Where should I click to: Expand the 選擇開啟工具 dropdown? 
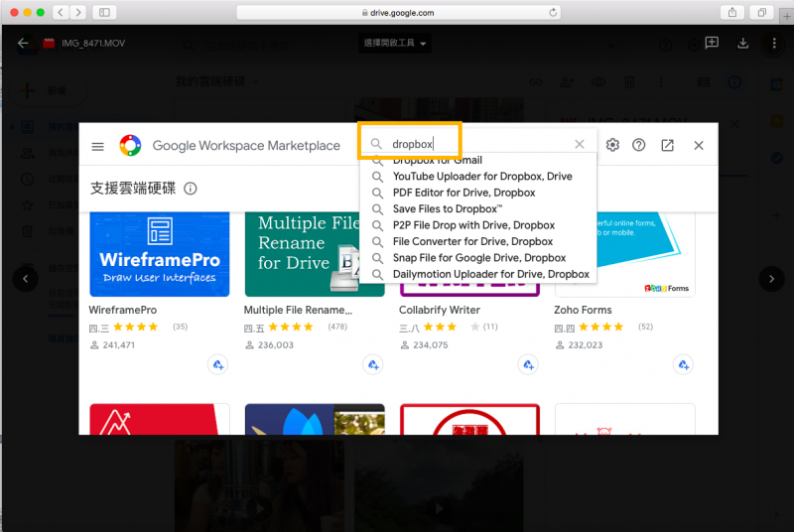pyautogui.click(x=395, y=43)
